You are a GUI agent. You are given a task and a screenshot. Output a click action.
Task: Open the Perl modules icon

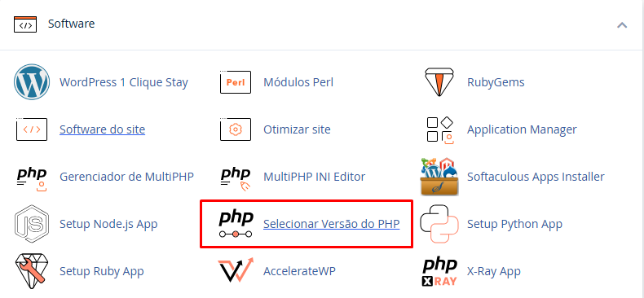[236, 82]
